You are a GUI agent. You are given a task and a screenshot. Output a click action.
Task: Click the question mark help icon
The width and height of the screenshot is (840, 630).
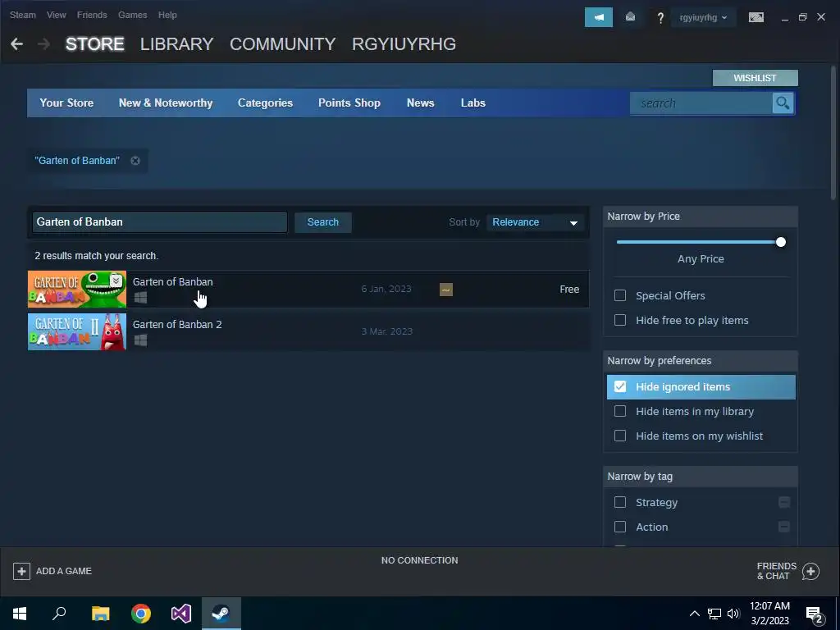coord(660,18)
